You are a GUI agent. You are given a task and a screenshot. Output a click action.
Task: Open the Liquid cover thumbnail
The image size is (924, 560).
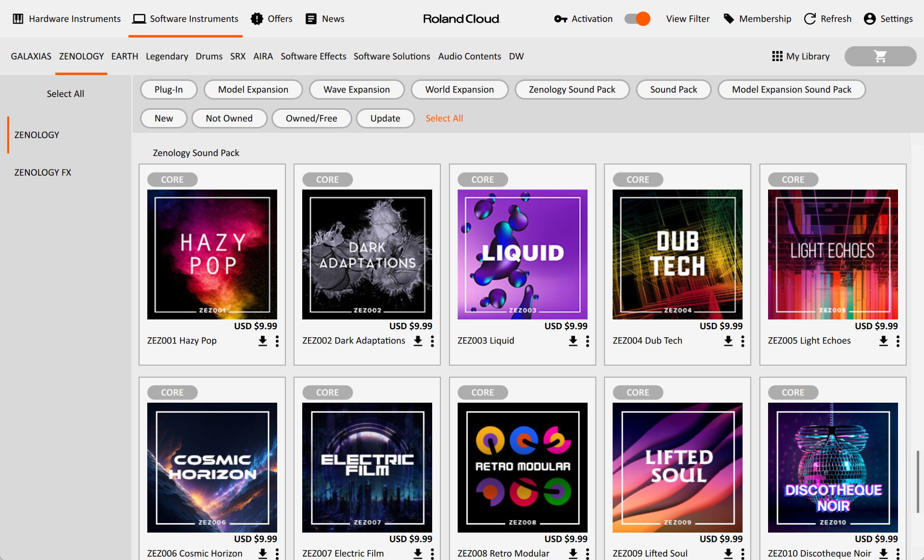(523, 255)
